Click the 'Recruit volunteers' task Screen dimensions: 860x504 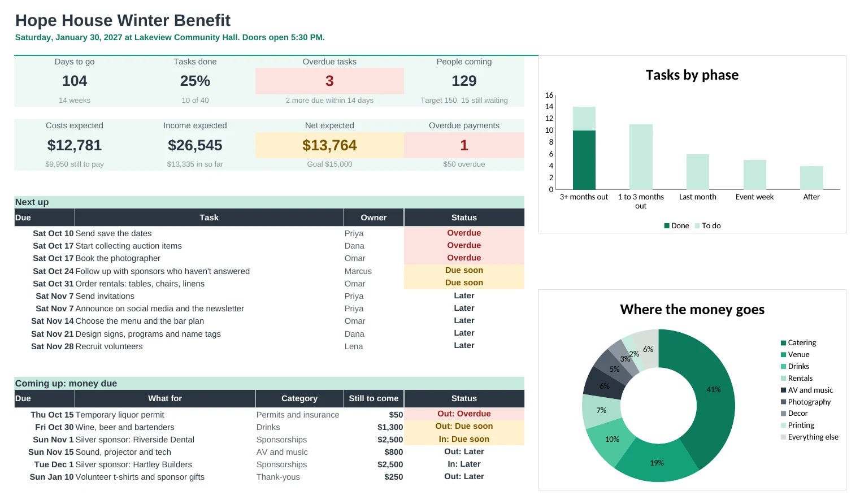pyautogui.click(x=109, y=346)
